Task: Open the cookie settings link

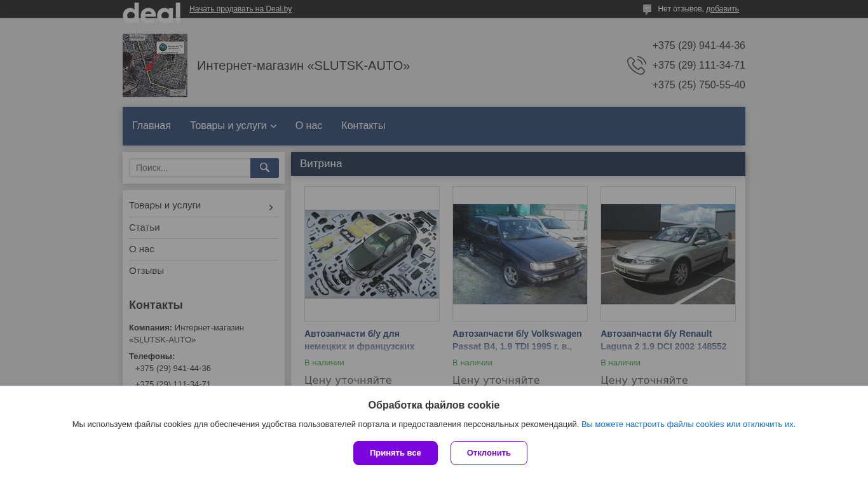Action: [x=688, y=424]
